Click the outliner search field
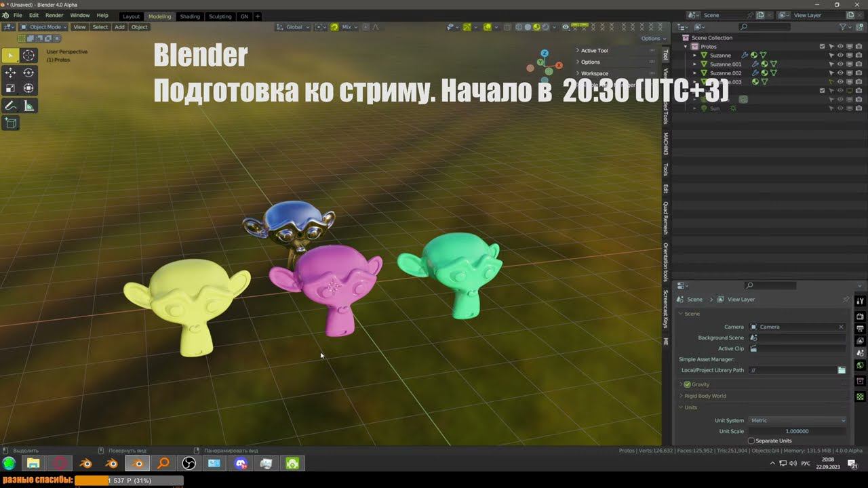 764,27
